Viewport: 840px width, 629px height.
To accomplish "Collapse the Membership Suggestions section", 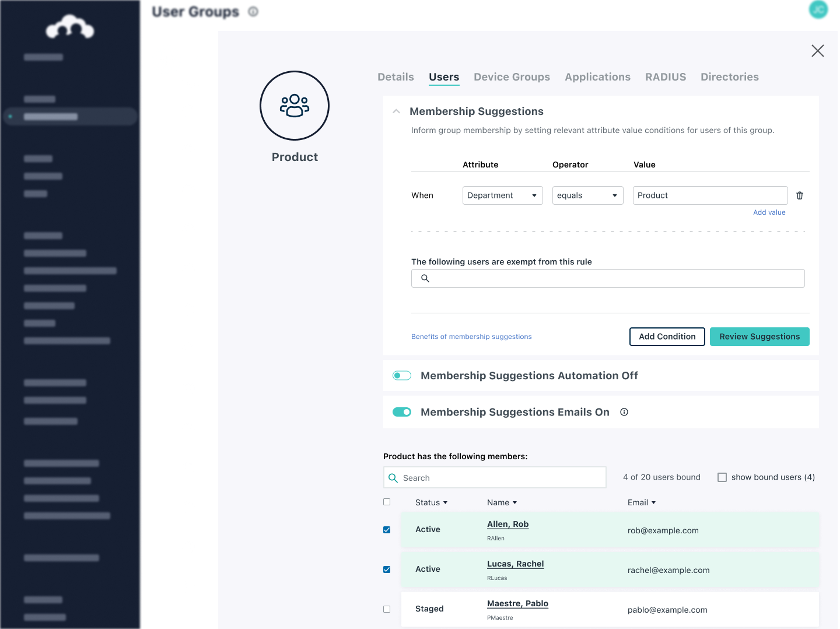I will point(396,111).
